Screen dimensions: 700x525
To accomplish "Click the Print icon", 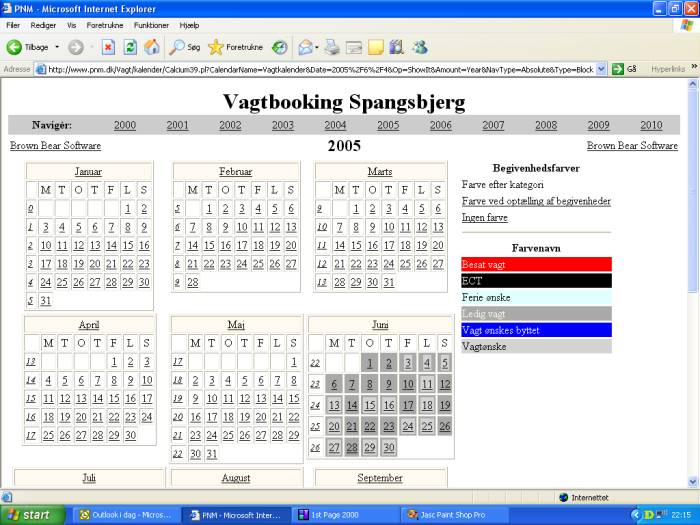I will [332, 47].
